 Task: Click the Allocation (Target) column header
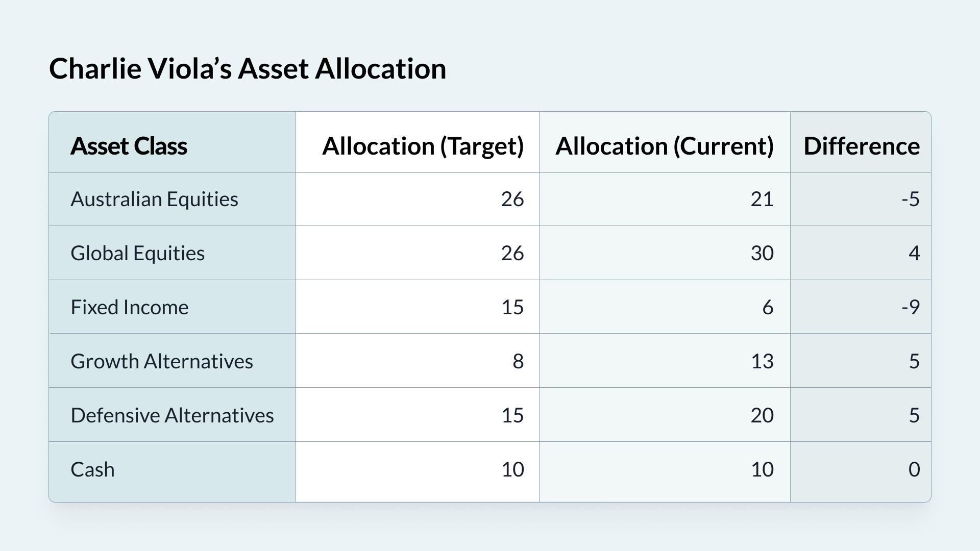click(423, 146)
